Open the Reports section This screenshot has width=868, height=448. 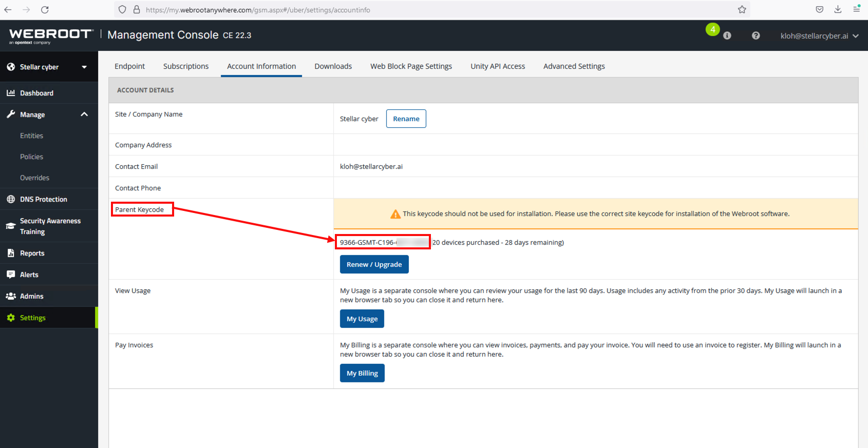coord(32,253)
